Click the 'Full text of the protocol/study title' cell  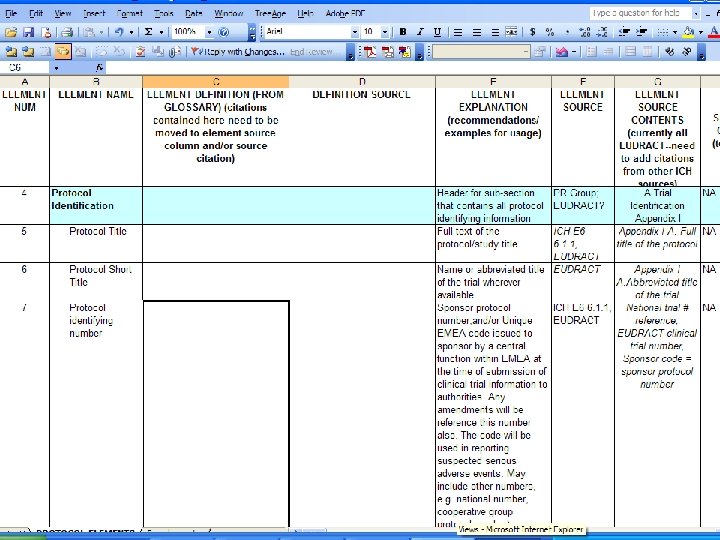pos(493,243)
